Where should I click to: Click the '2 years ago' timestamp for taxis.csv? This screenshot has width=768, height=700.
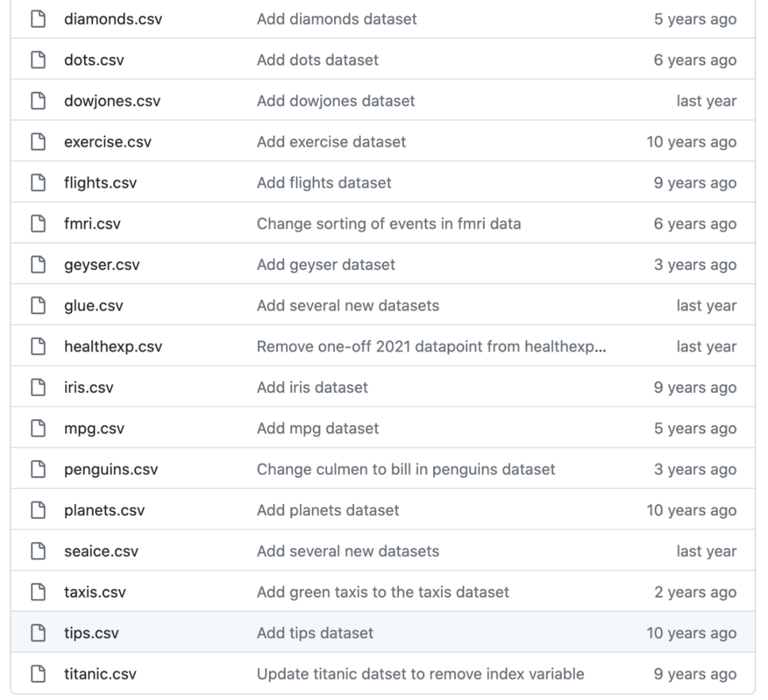click(x=695, y=592)
